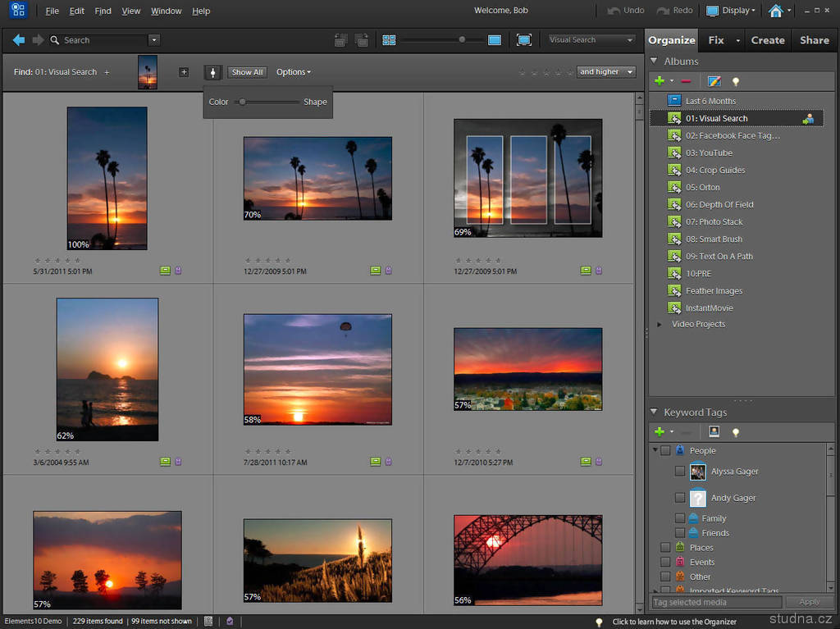Select the parachute sunset thumbnail at 58%
Viewport: 840px width, 629px height.
pyautogui.click(x=317, y=369)
